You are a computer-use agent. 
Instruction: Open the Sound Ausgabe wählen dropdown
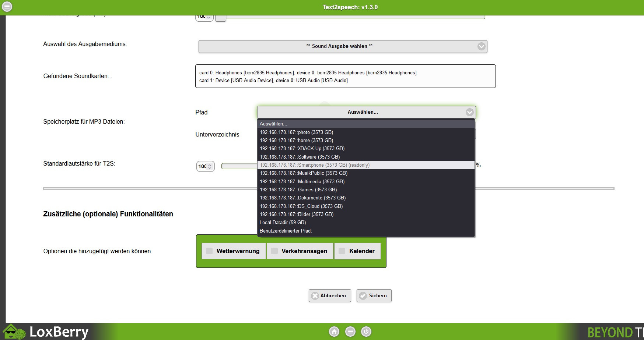tap(343, 46)
